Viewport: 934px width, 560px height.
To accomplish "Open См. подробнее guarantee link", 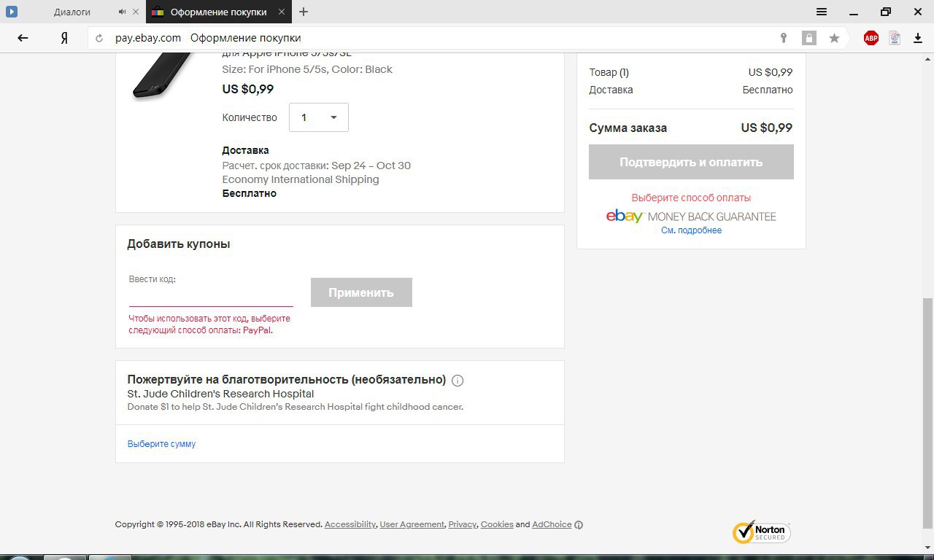I will [x=691, y=230].
